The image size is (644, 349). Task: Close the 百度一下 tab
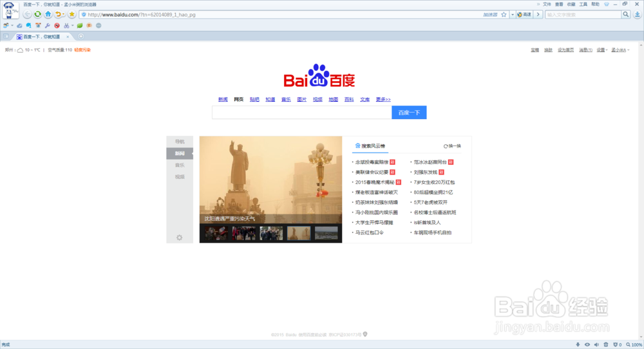coord(68,37)
